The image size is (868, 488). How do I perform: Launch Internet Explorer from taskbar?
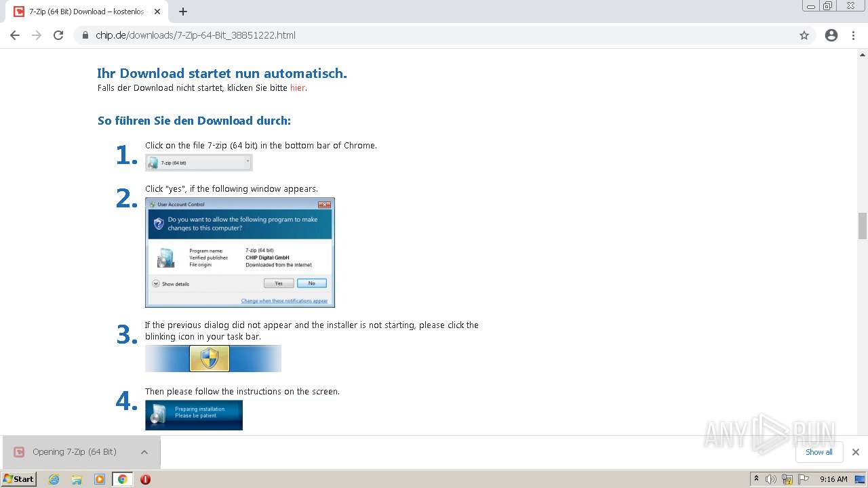tap(54, 479)
